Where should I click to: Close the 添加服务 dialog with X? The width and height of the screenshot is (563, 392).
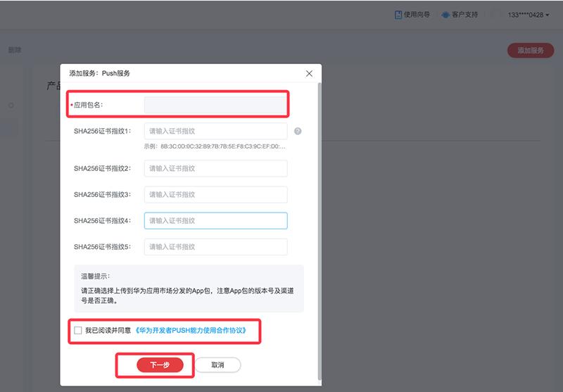309,73
